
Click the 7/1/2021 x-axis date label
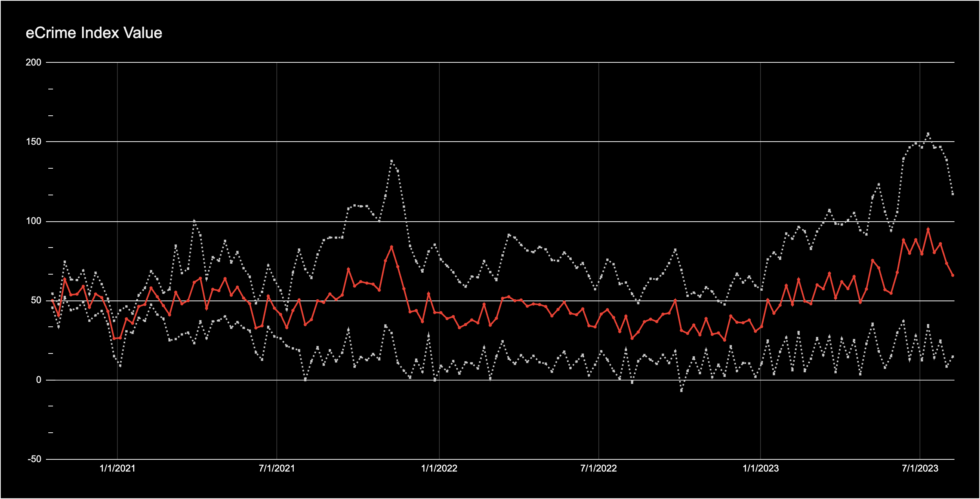click(277, 468)
